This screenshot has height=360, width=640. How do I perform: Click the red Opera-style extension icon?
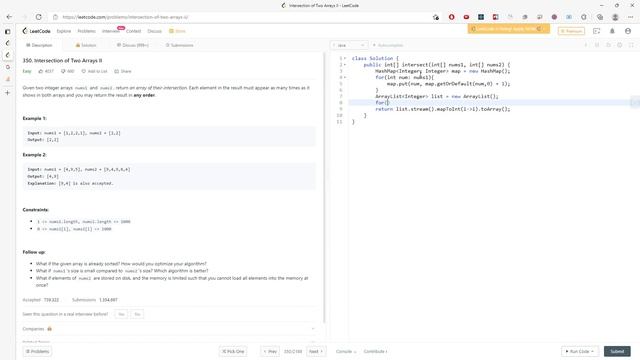click(x=451, y=17)
